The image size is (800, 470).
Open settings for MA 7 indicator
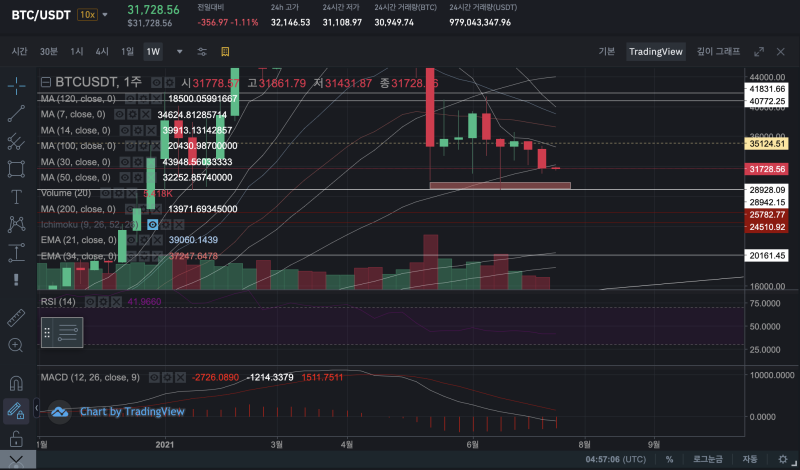pyautogui.click(x=133, y=114)
